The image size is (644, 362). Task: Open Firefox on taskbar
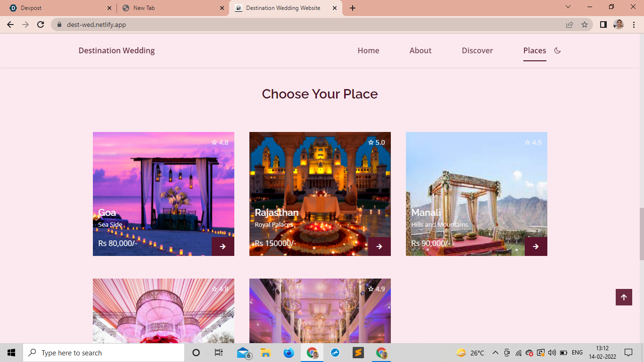point(289,353)
